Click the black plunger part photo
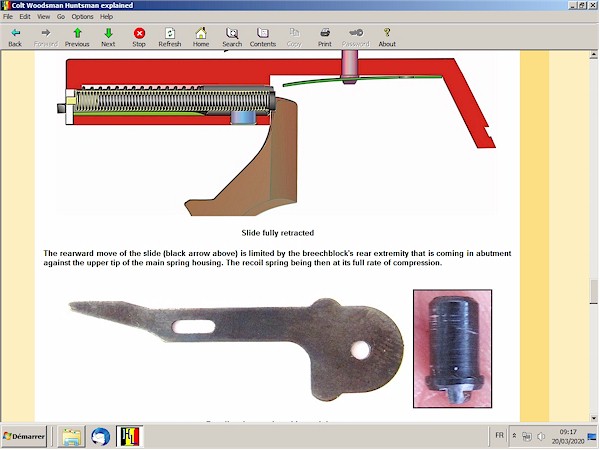This screenshot has width=600, height=450. (452, 349)
